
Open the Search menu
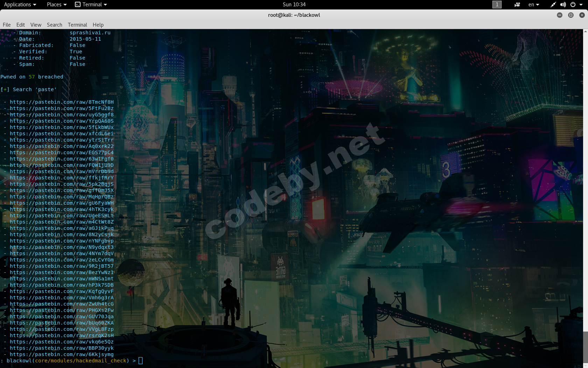coord(55,25)
